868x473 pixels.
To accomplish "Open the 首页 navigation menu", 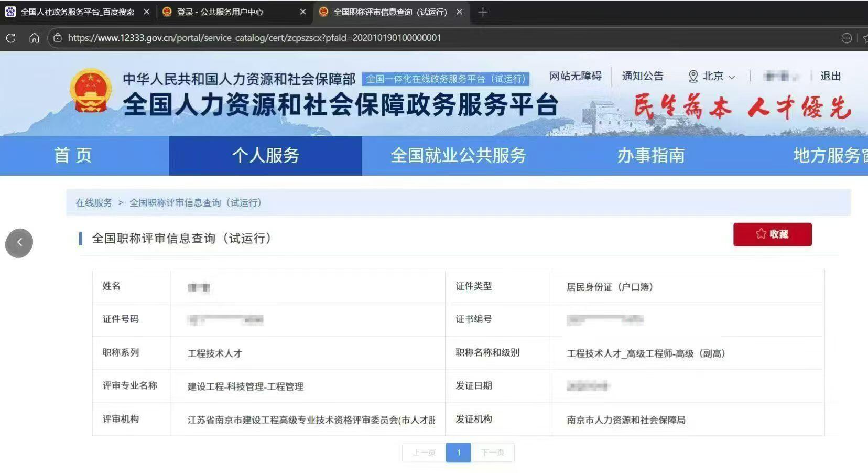I will 73,155.
